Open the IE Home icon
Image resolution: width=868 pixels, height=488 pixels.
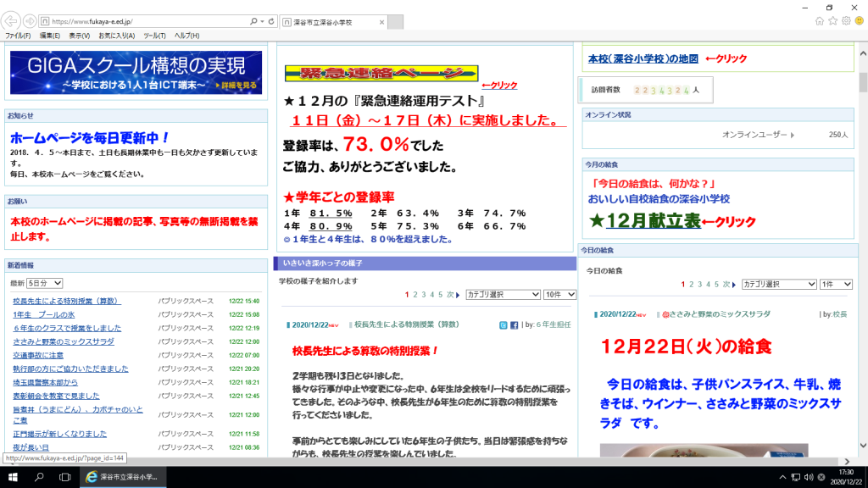click(x=820, y=20)
